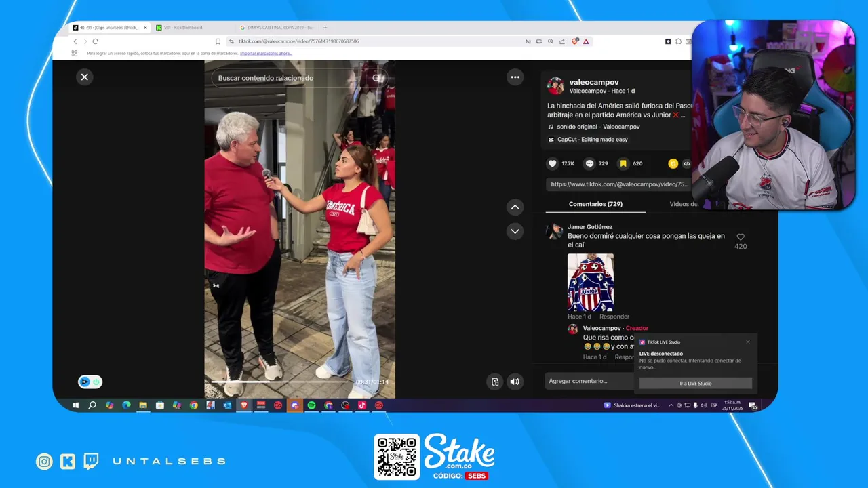The width and height of the screenshot is (868, 488).
Task: Select the video link URL field
Action: tap(618, 184)
